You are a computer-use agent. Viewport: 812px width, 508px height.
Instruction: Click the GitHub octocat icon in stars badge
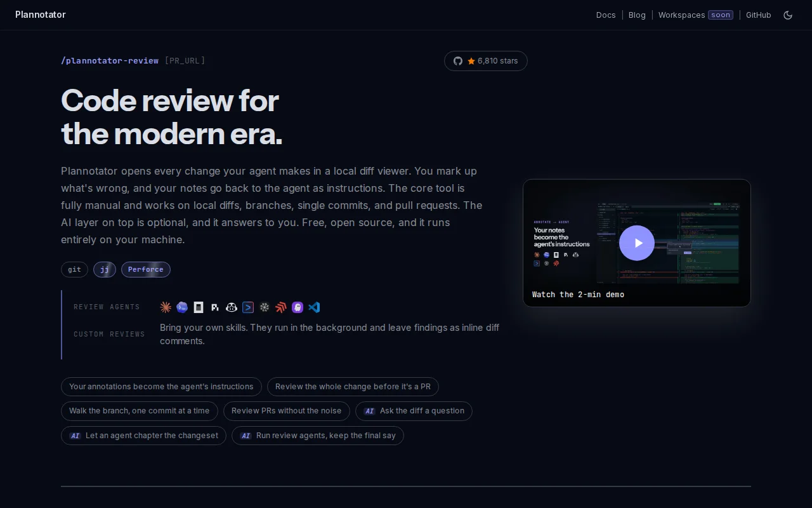[x=458, y=61]
